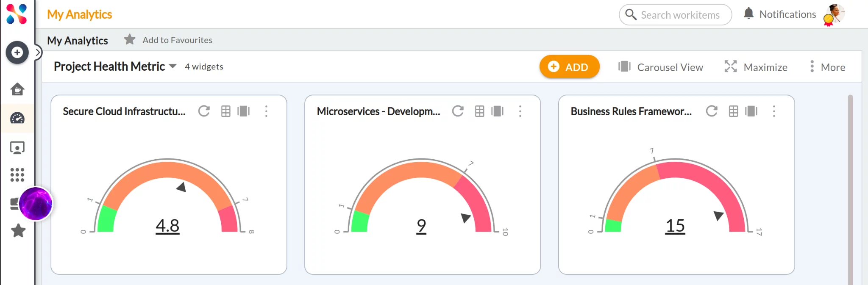Toggle Maximize dashboard view

click(x=756, y=67)
